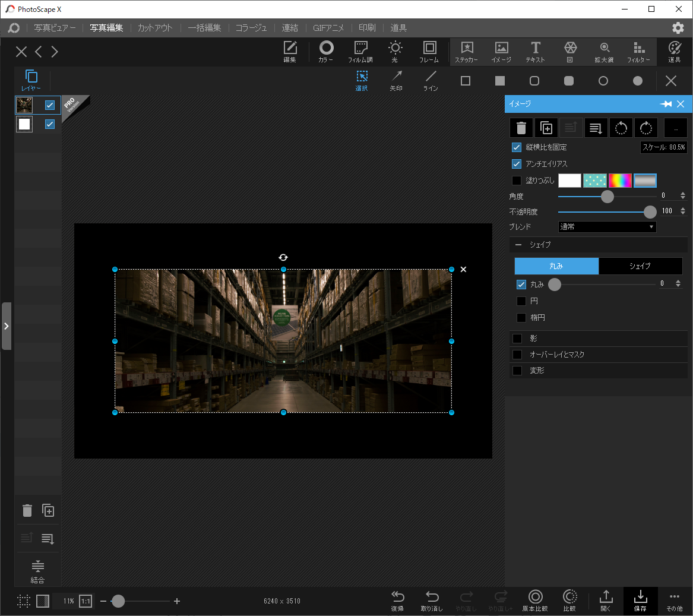Disable the アンチエイリアス checkbox
693x616 pixels.
517,164
